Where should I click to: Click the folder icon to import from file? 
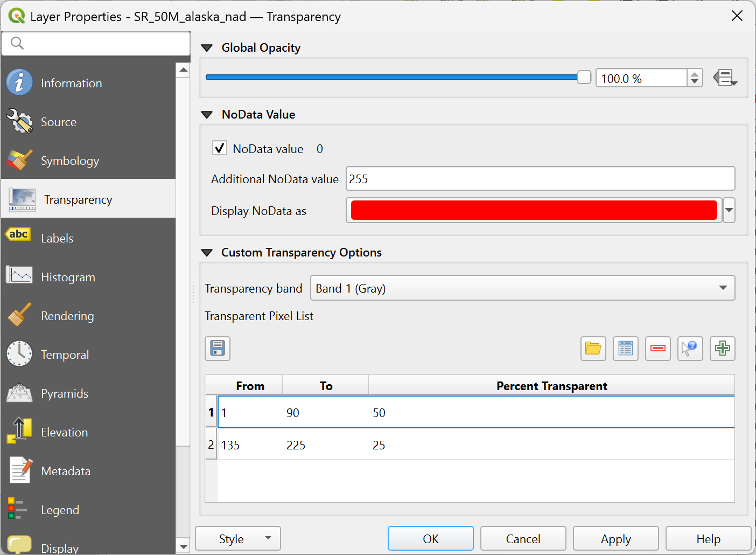click(x=593, y=349)
